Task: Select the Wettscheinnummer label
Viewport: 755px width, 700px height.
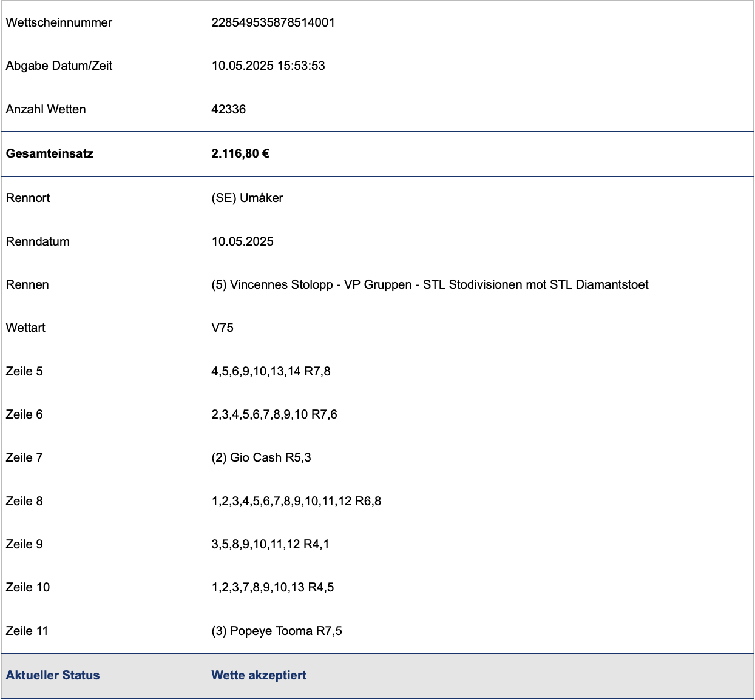Action: pos(59,22)
